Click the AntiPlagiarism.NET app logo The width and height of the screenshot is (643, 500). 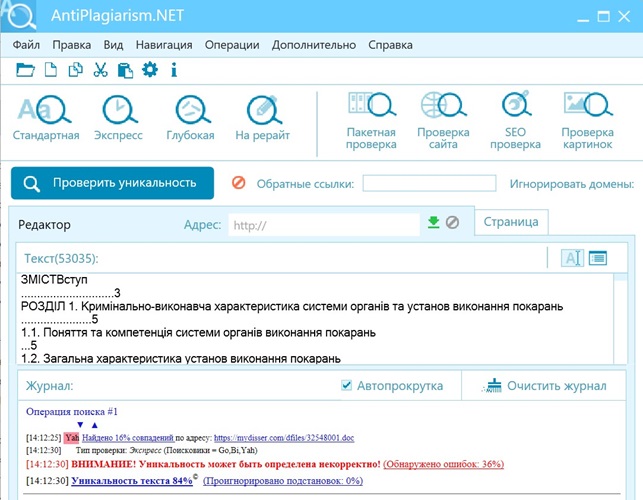click(19, 16)
